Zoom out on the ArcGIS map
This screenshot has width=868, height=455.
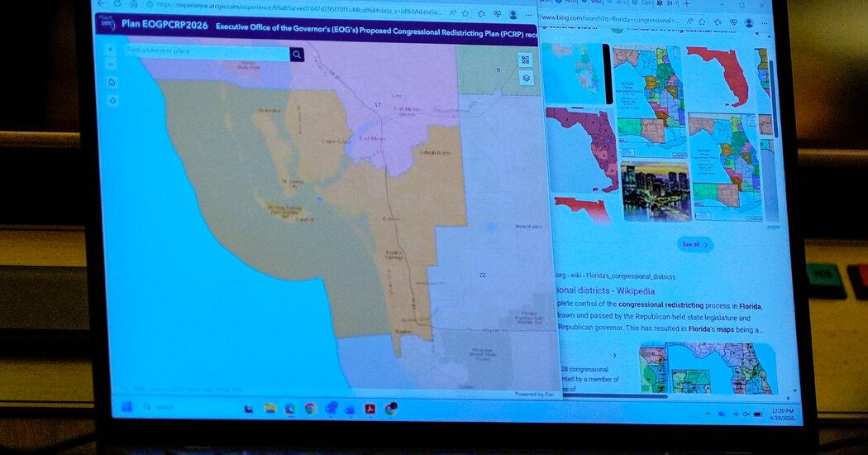point(110,65)
